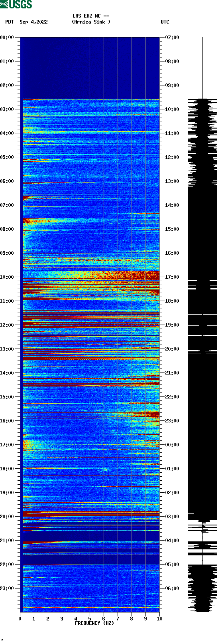Screen dimensions: 220x644
Task: Click the 5 Hz frequency tick label
Action: 90,619
